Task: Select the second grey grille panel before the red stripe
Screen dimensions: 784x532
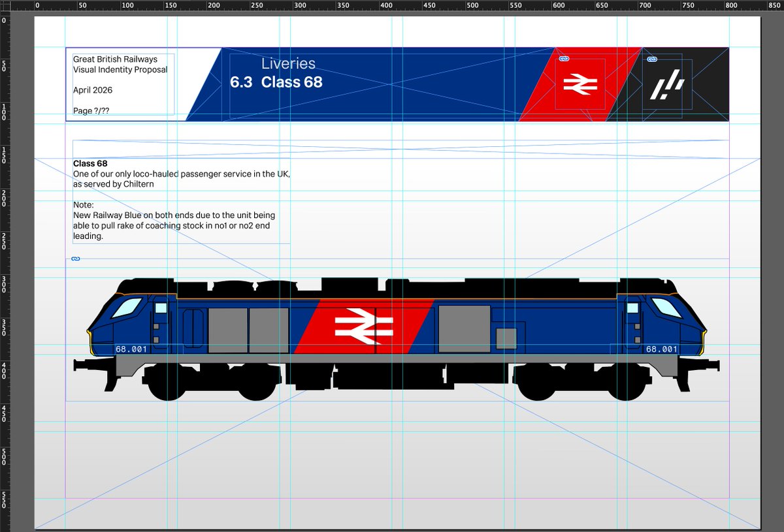Action: 269,331
